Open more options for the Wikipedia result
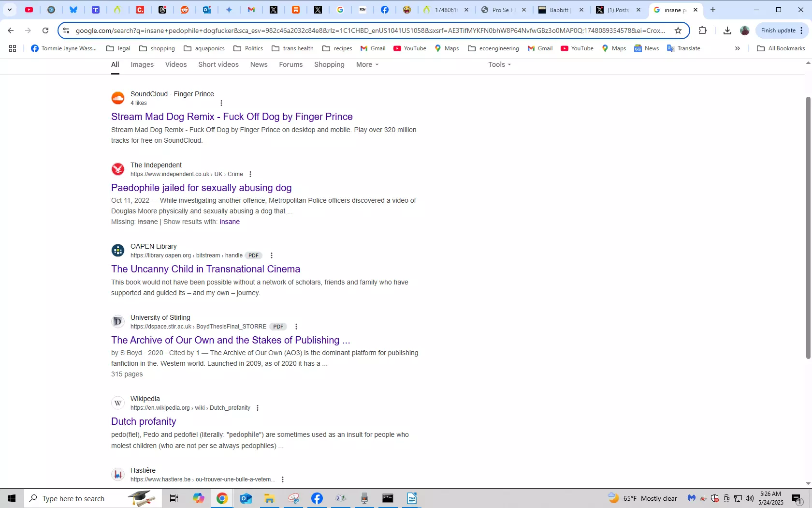The width and height of the screenshot is (812, 508). pos(258,408)
